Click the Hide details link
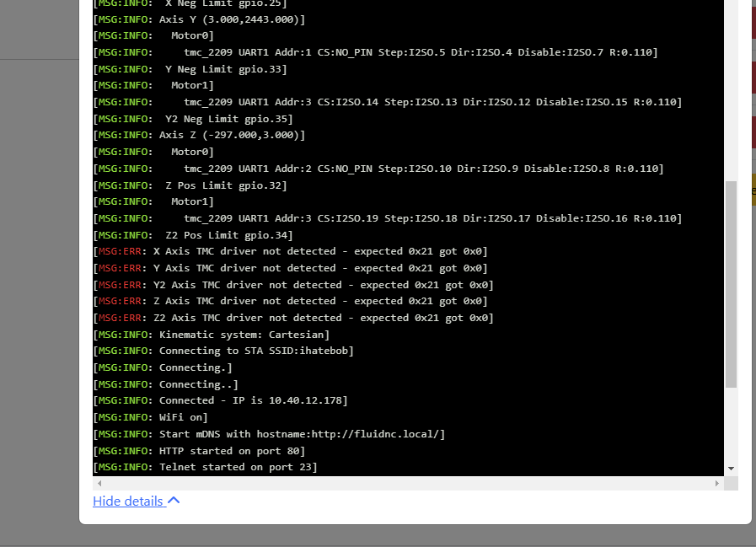756x547 pixels. (136, 501)
